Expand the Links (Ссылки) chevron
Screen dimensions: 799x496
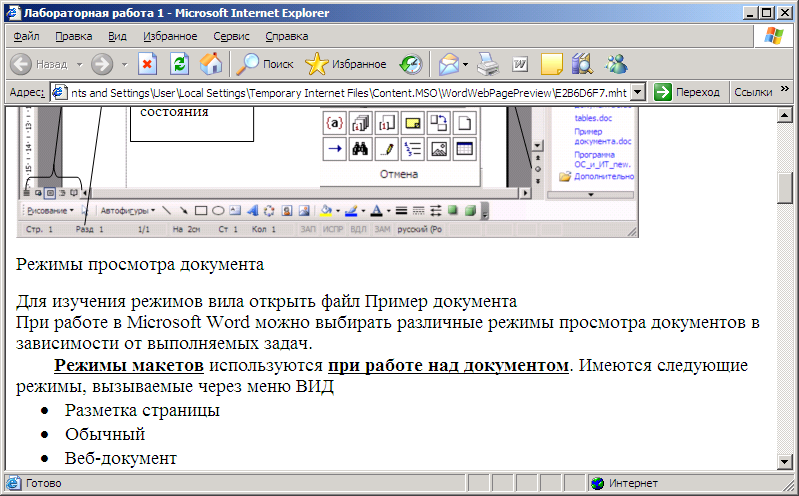785,89
